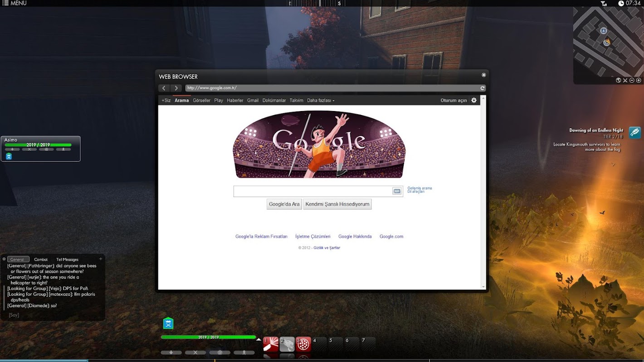Screen dimensions: 644x362
Task: Go forward in the web browser
Action: [x=176, y=88]
